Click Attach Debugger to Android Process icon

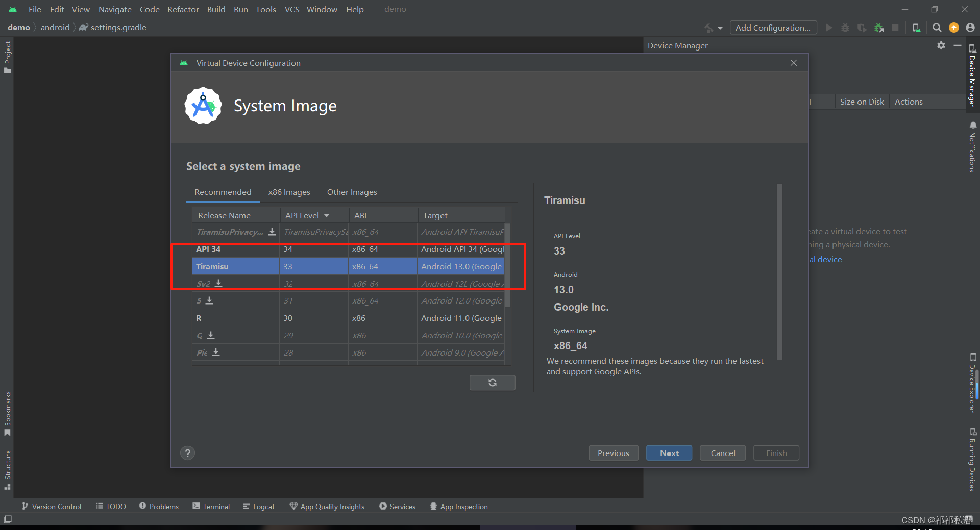[x=879, y=28]
